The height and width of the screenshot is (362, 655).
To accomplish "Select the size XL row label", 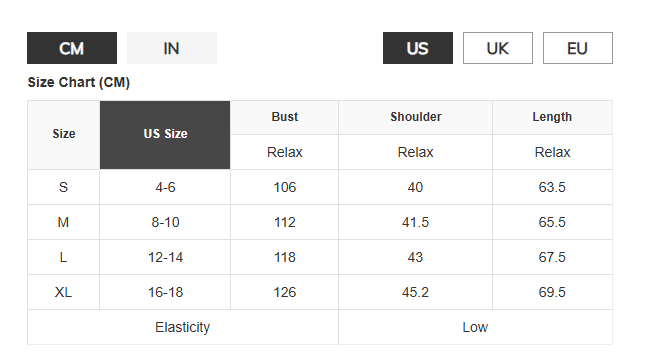I will click(63, 292).
